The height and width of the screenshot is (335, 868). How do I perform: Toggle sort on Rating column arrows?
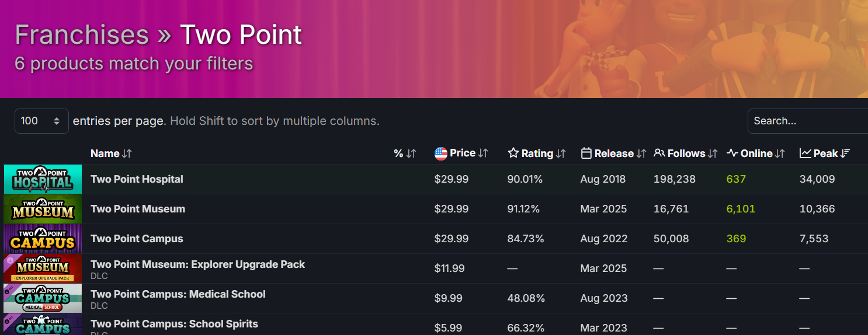click(561, 153)
